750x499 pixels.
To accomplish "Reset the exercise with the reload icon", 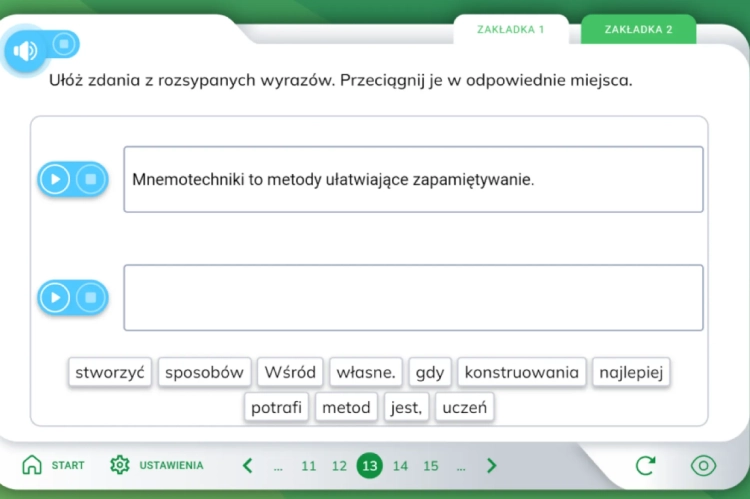I will point(645,466).
